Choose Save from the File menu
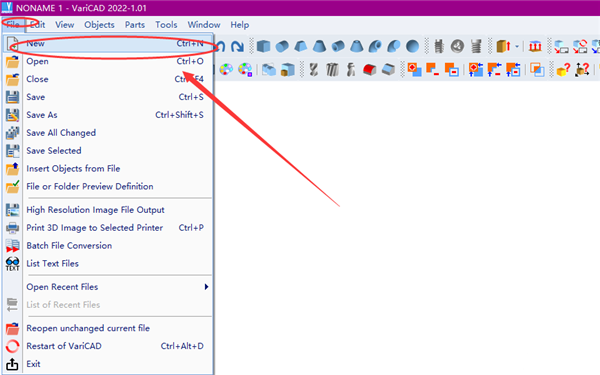Image resolution: width=600 pixels, height=375 pixels. point(108,97)
